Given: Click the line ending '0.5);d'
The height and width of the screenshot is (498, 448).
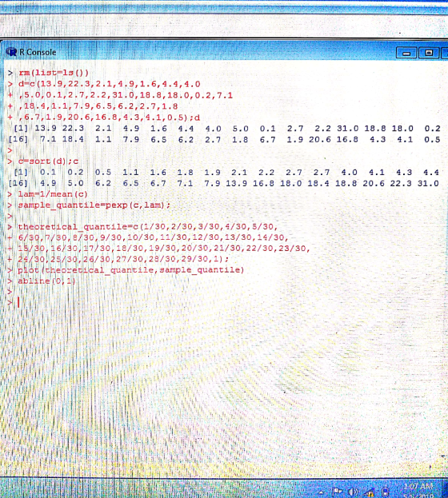Looking at the screenshot, I should coord(109,118).
